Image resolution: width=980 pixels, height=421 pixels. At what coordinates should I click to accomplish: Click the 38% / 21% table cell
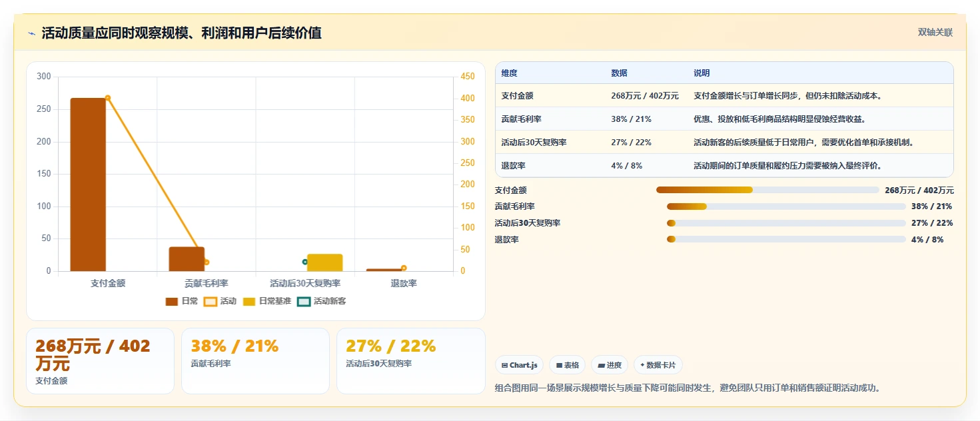click(x=631, y=119)
